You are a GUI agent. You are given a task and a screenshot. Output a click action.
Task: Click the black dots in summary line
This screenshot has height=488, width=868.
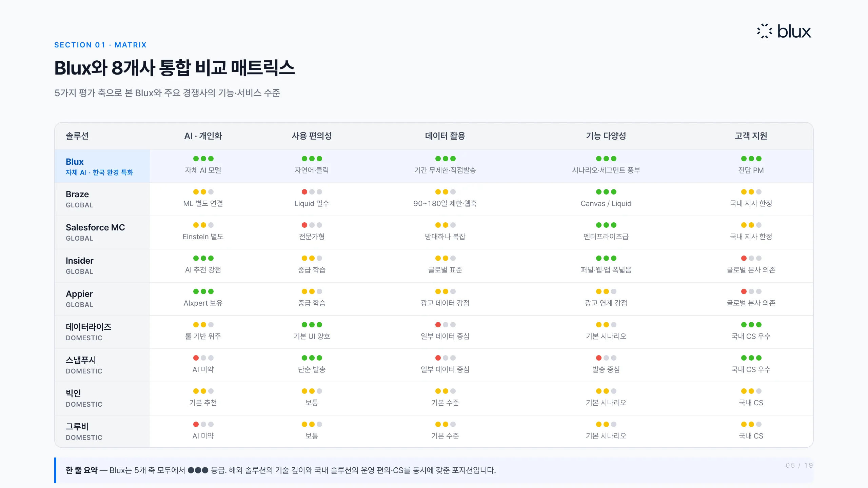(198, 470)
